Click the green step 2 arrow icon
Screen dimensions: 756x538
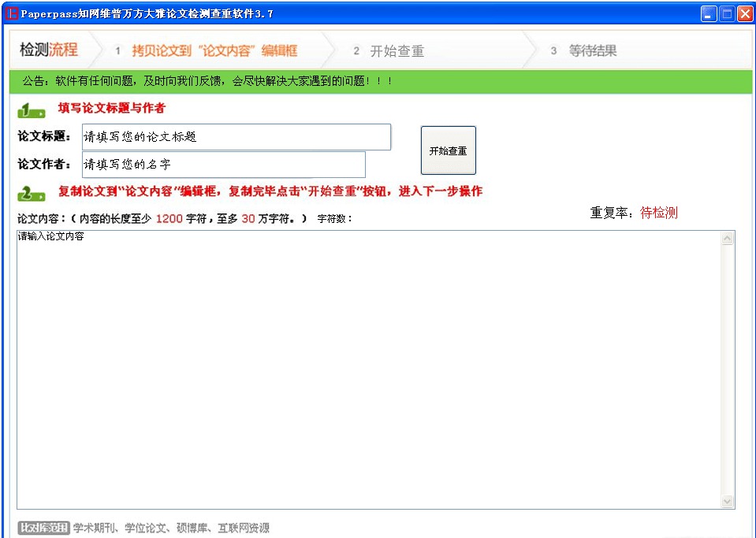click(32, 193)
